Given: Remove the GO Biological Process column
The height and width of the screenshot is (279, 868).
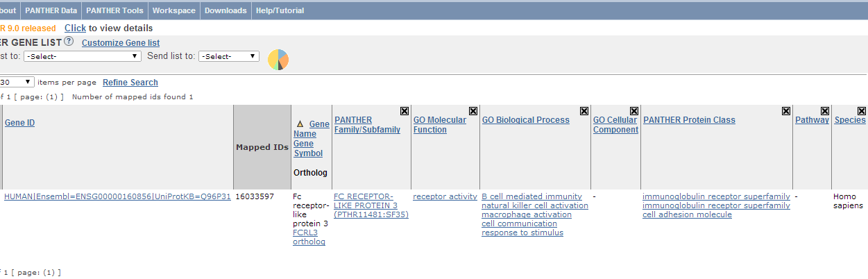Looking at the screenshot, I should point(584,111).
